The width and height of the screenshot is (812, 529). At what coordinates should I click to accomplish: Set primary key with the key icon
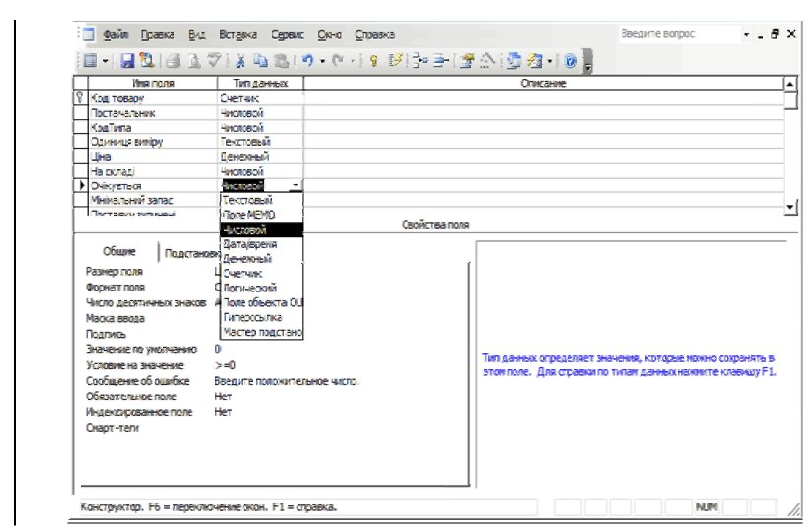pos(374,61)
